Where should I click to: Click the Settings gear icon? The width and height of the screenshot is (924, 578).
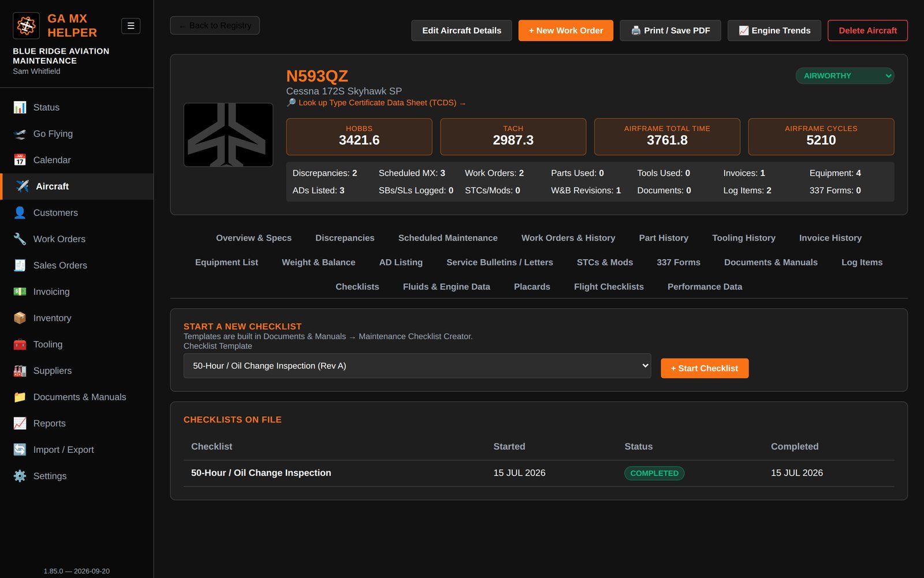click(x=20, y=476)
